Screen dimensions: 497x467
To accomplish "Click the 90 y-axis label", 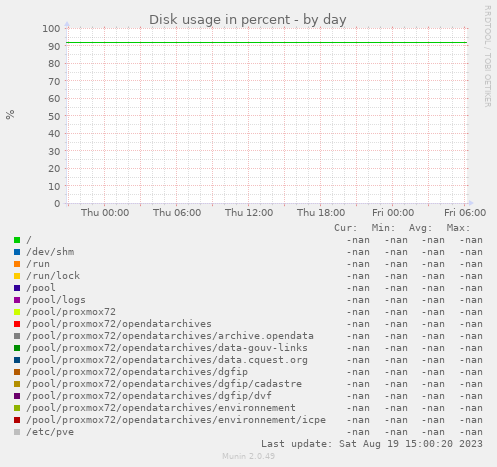I will tap(54, 46).
